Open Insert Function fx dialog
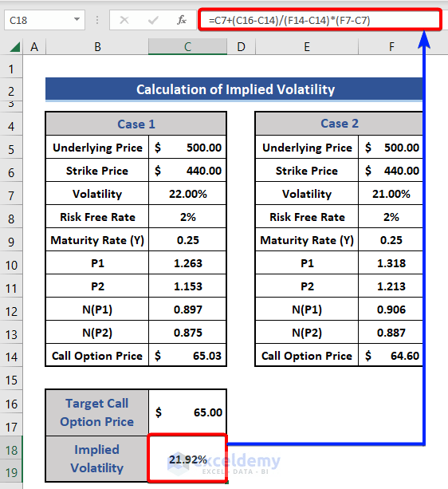 coord(182,20)
